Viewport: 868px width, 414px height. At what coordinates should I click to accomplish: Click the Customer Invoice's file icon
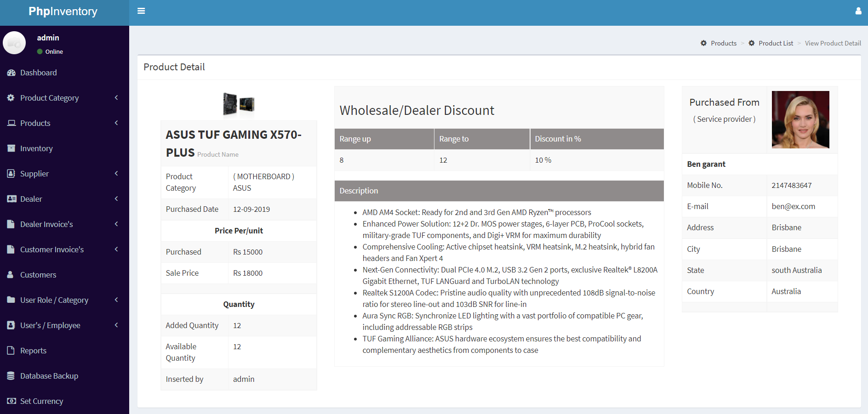[11, 250]
